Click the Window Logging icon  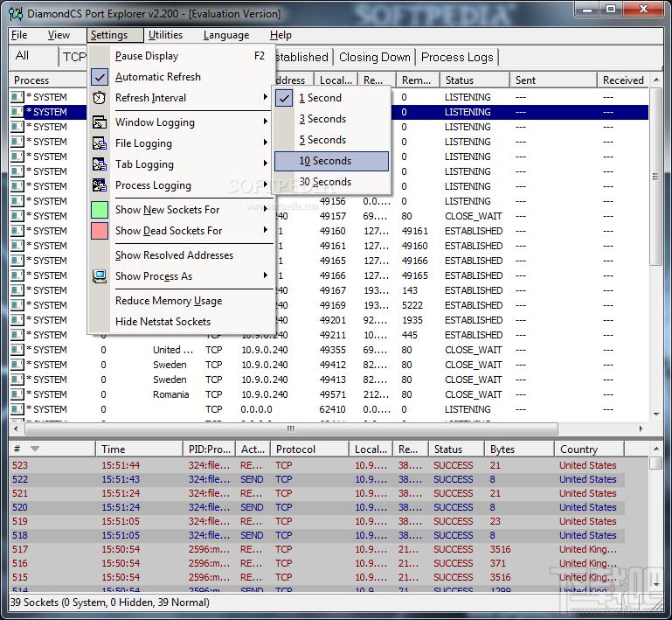click(100, 122)
